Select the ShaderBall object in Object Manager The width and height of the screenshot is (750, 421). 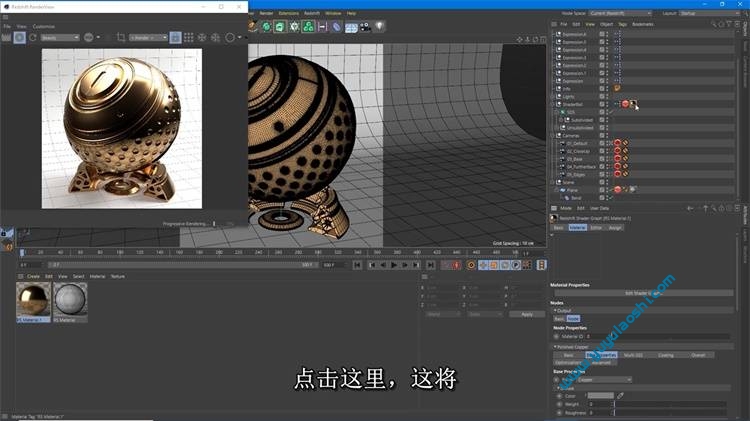(572, 104)
